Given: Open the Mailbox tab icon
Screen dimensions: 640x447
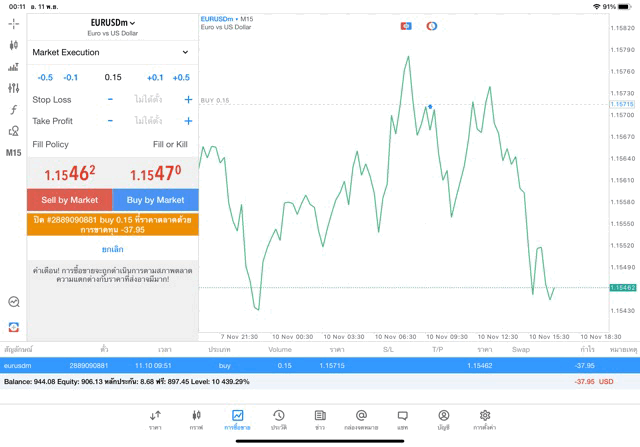Looking at the screenshot, I should pyautogui.click(x=361, y=419).
